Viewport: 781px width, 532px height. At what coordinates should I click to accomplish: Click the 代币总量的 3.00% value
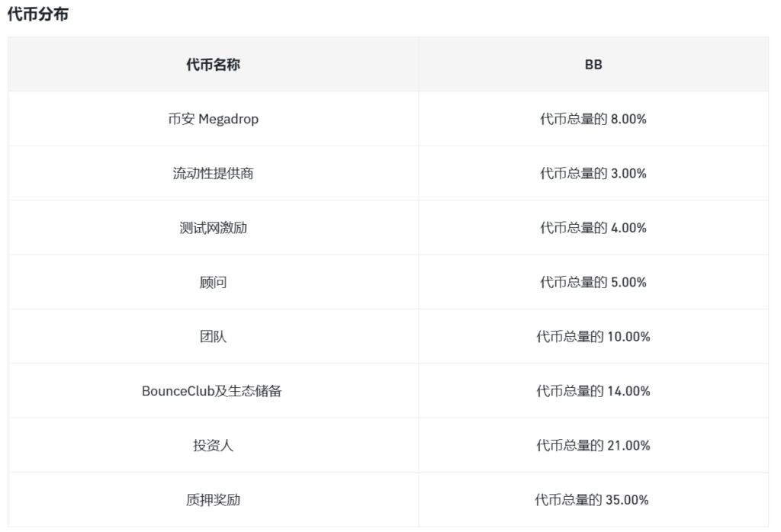point(593,173)
